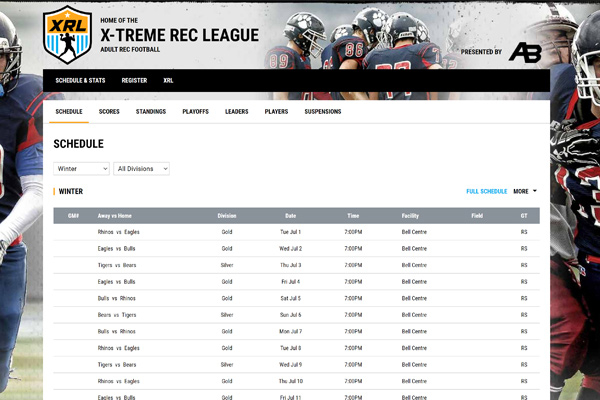Go to the Playoffs tab
Image resolution: width=600 pixels, height=400 pixels.
tap(195, 111)
